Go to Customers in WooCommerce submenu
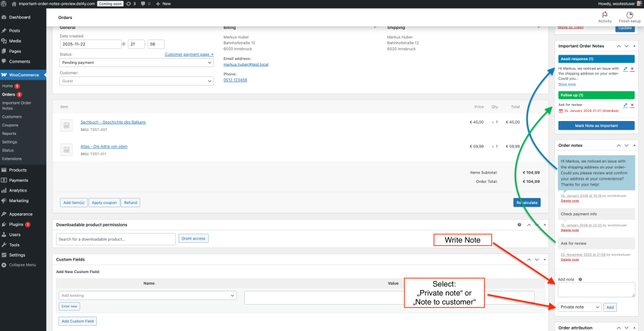 (x=12, y=116)
